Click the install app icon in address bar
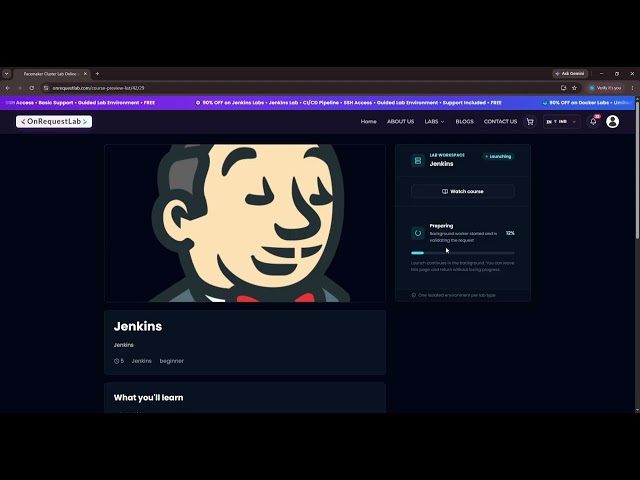This screenshot has width=640, height=480. [x=563, y=88]
